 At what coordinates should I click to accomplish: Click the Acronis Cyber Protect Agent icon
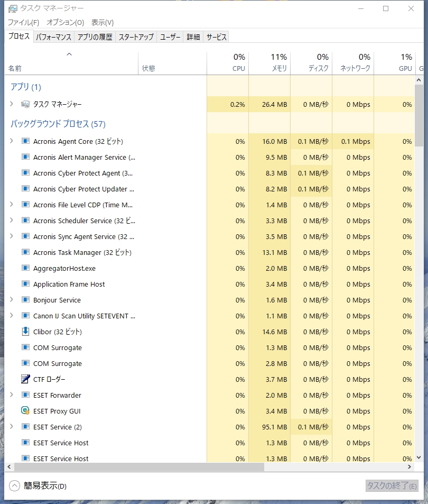[25, 173]
